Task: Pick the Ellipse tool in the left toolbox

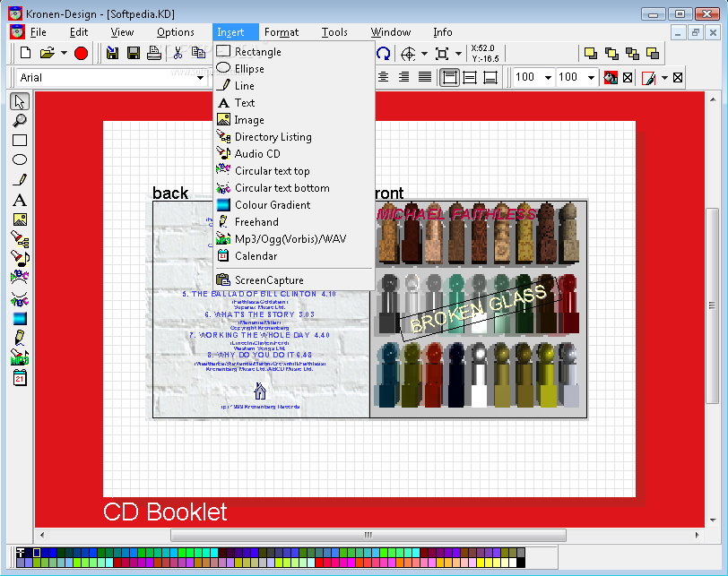Action: (20, 159)
